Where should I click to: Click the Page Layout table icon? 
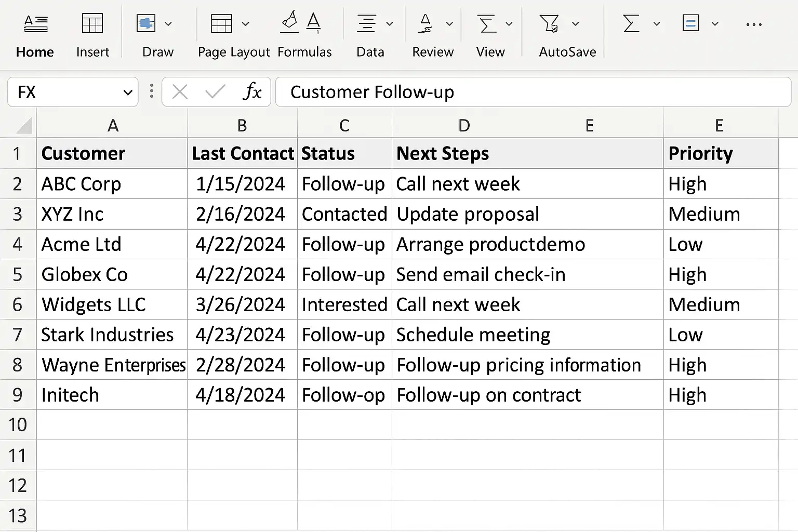[221, 23]
